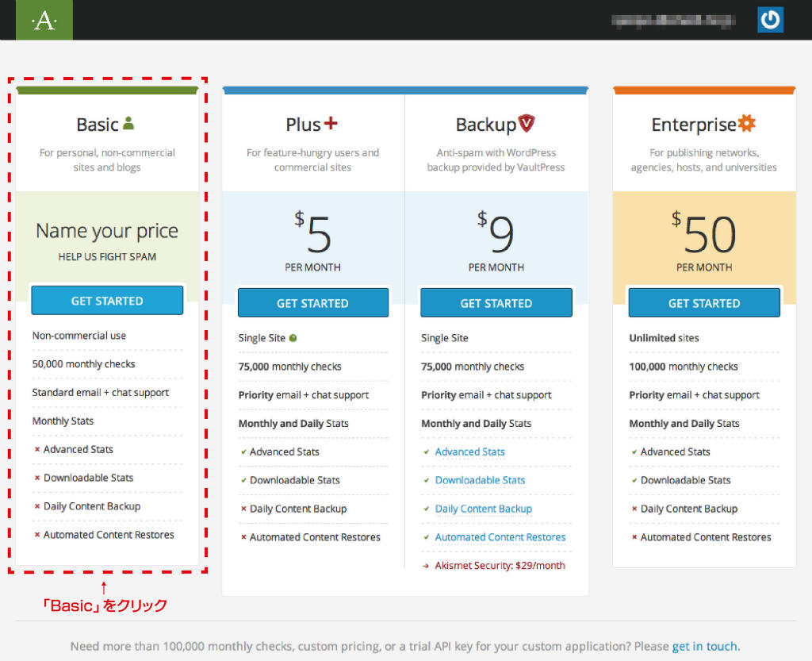Click Unlimited sites in Enterprise plan
The width and height of the screenshot is (812, 661).
664,338
